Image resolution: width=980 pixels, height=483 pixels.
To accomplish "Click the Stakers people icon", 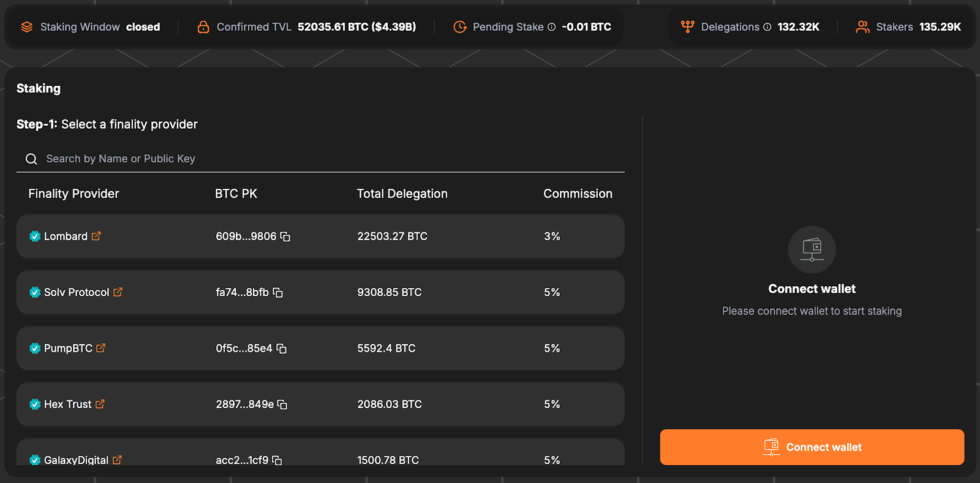I will (x=863, y=27).
